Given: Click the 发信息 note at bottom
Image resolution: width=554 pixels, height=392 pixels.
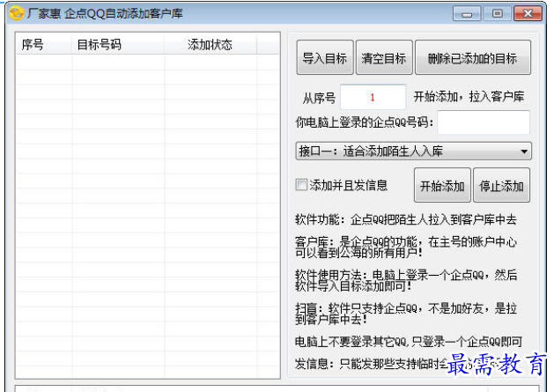Looking at the screenshot, I should (x=399, y=364).
